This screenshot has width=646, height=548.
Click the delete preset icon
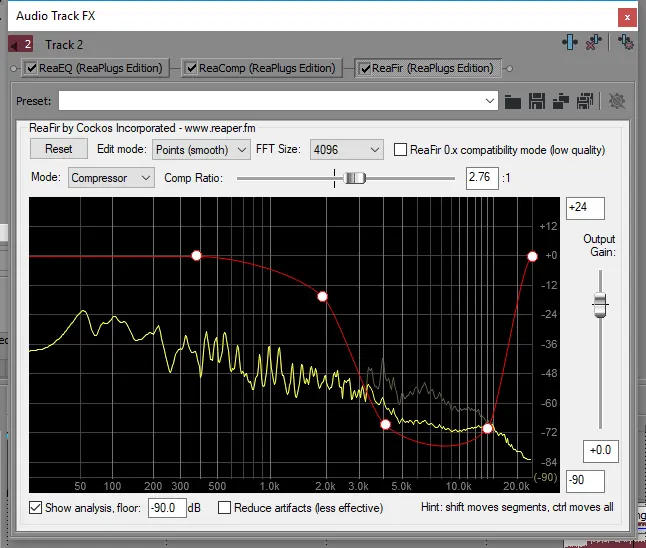[x=586, y=101]
